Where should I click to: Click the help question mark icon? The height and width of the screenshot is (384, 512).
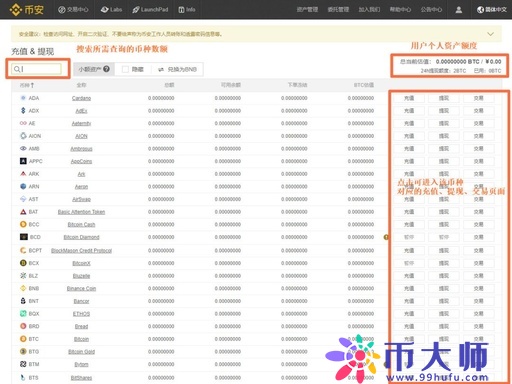(x=106, y=69)
